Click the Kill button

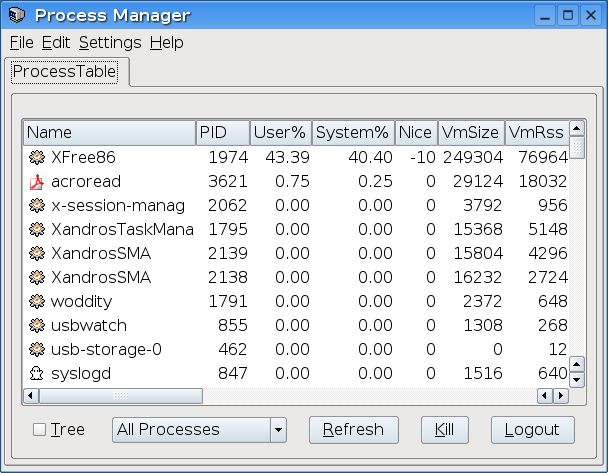coord(445,430)
